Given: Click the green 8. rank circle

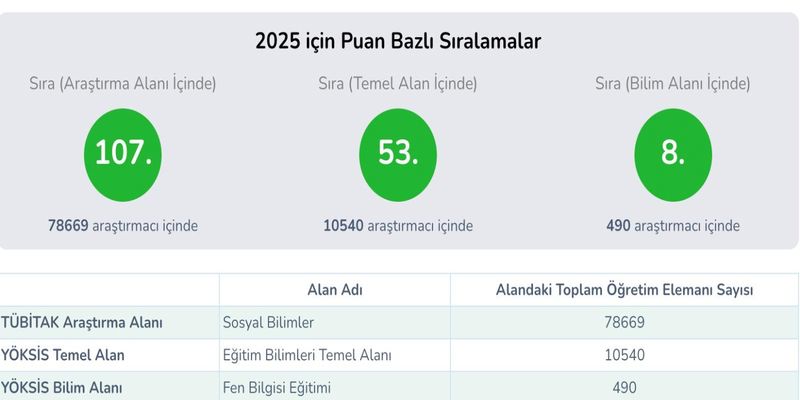Looking at the screenshot, I should tap(673, 155).
